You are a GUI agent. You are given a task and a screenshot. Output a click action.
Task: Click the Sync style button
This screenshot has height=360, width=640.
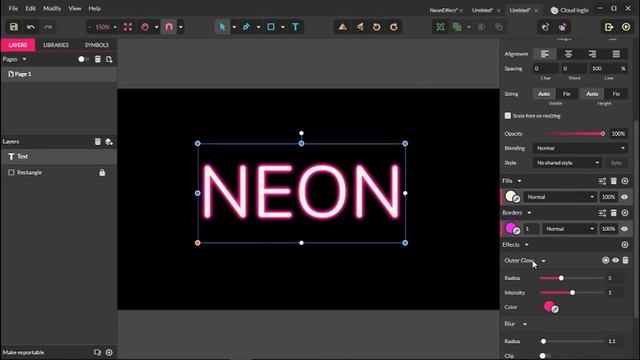[x=616, y=163]
